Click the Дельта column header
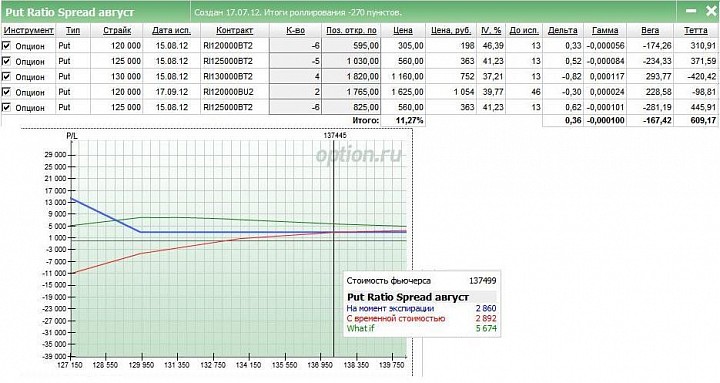Viewport: 720px width, 383px height. click(562, 30)
